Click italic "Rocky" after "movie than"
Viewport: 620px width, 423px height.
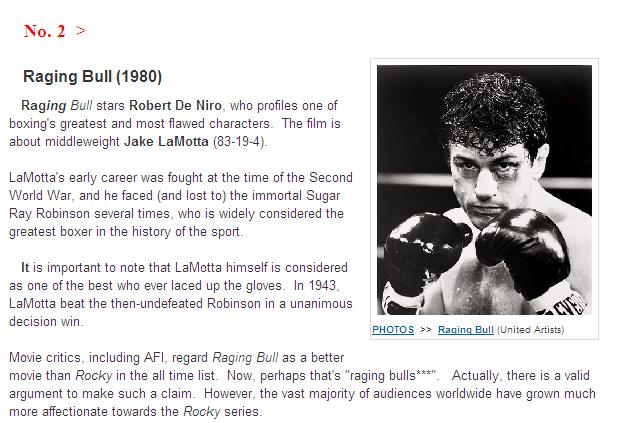point(94,376)
